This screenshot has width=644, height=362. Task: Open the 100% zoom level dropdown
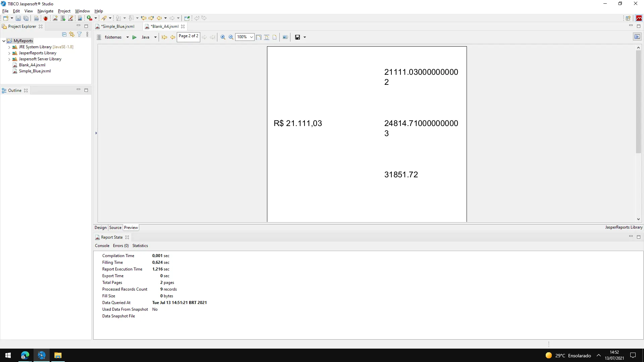click(251, 37)
